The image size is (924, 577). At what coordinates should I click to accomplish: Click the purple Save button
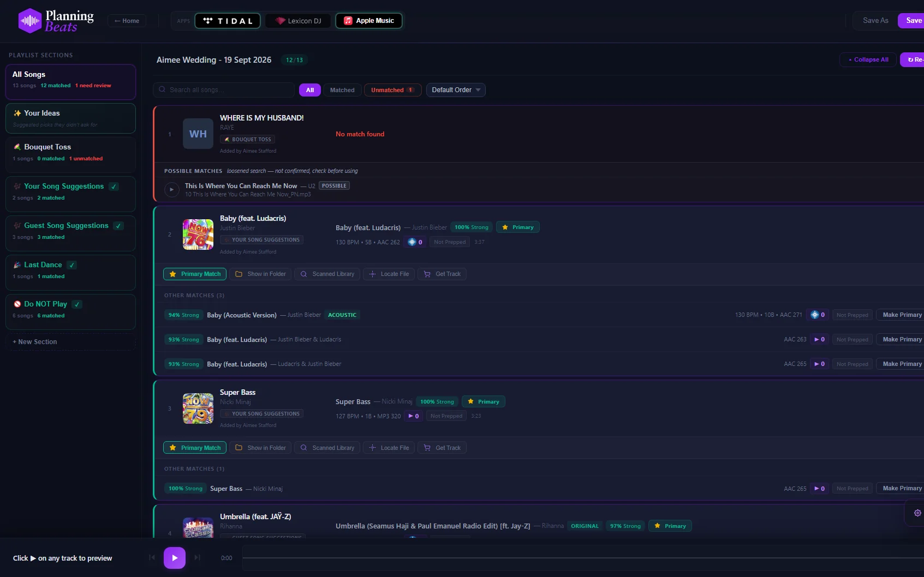click(911, 21)
